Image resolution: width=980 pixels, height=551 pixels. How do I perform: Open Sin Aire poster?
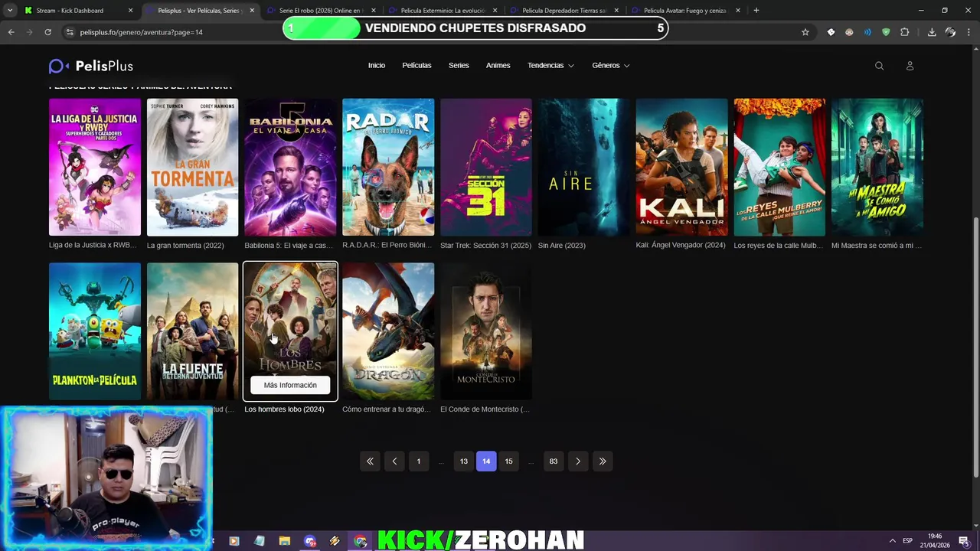(583, 167)
